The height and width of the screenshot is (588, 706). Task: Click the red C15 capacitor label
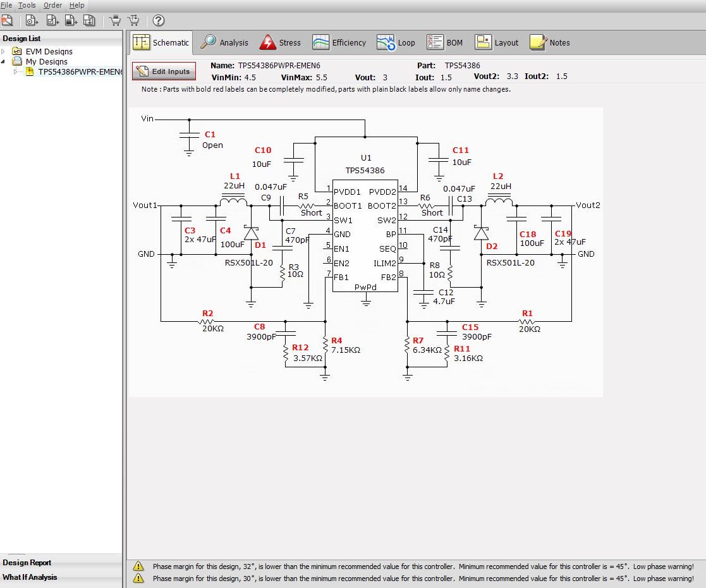click(470, 327)
